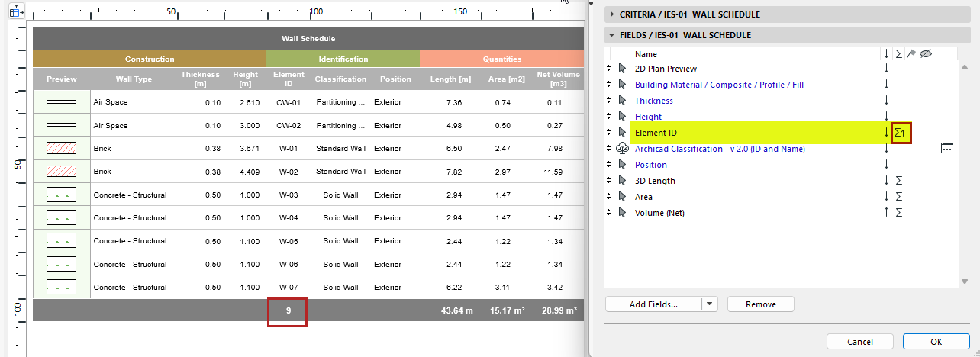Click the tree classification icon beside Archicad Classification
Image resolution: width=980 pixels, height=357 pixels.
pos(622,149)
